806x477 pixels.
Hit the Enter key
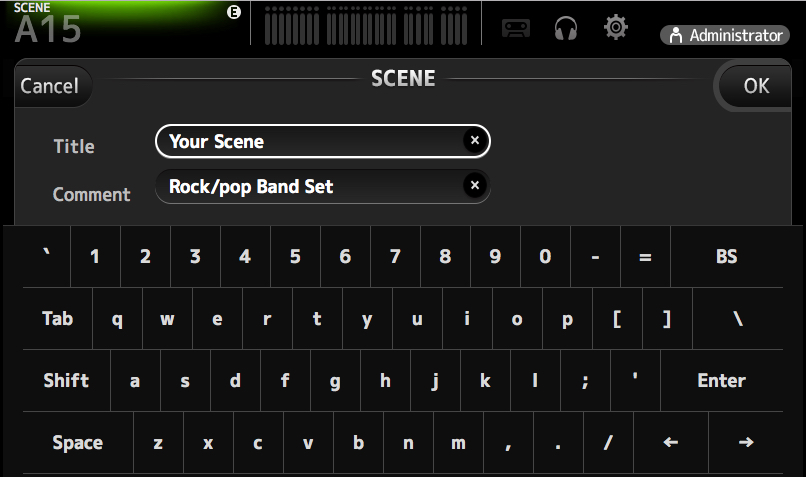[721, 381]
